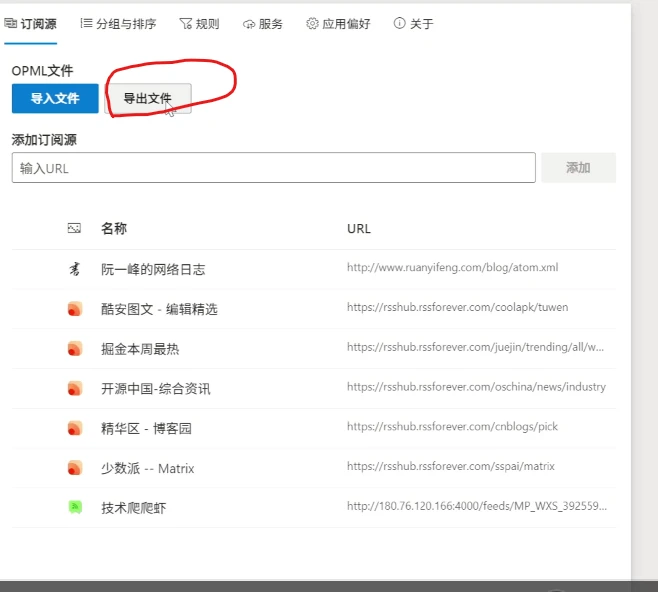658x592 pixels.
Task: Click the juejin/trending feed URL
Action: click(x=475, y=347)
